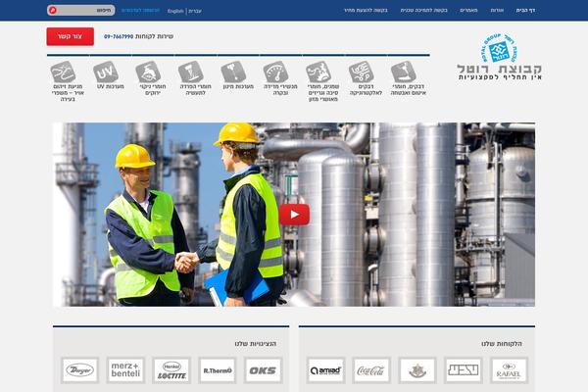This screenshot has height=392, width=588.
Task: Switch site language to Hebrew (עברית)
Action: pyautogui.click(x=195, y=11)
